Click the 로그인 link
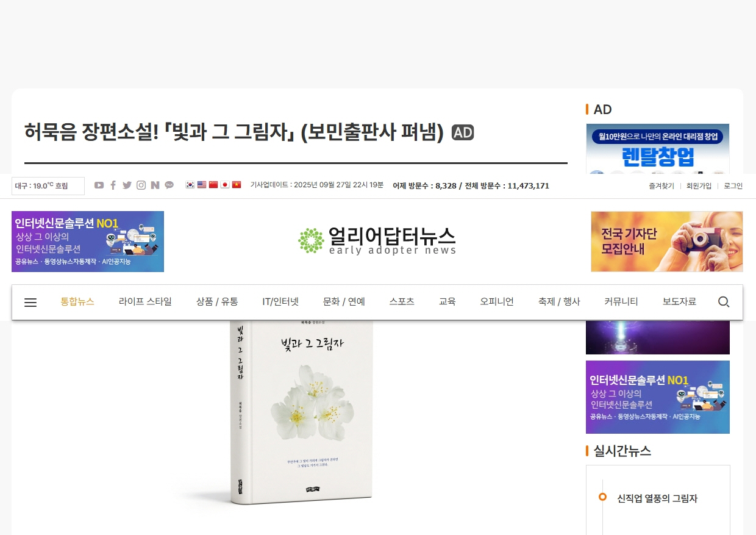756x535 pixels. point(733,186)
